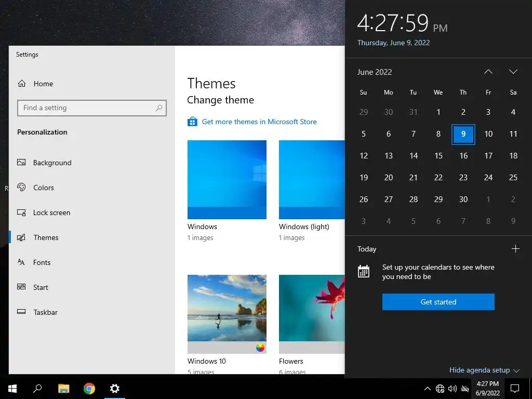Click the calendar agenda icon
The width and height of the screenshot is (532, 399).
pyautogui.click(x=363, y=271)
